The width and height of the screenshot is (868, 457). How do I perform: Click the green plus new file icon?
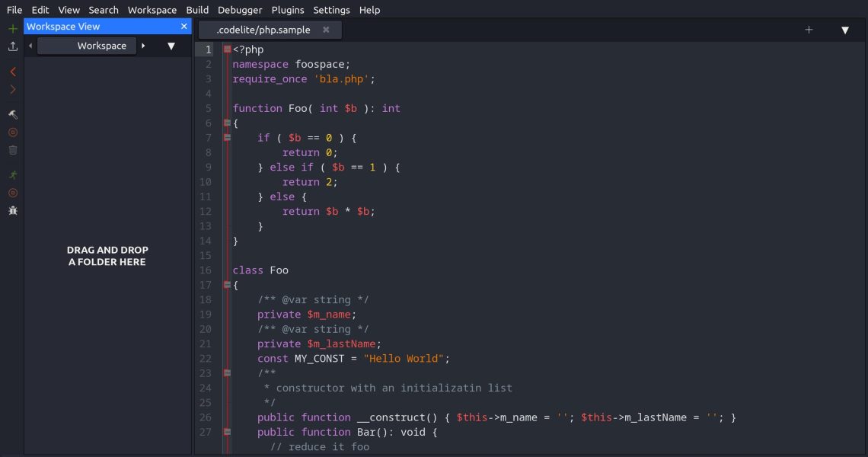[12, 29]
